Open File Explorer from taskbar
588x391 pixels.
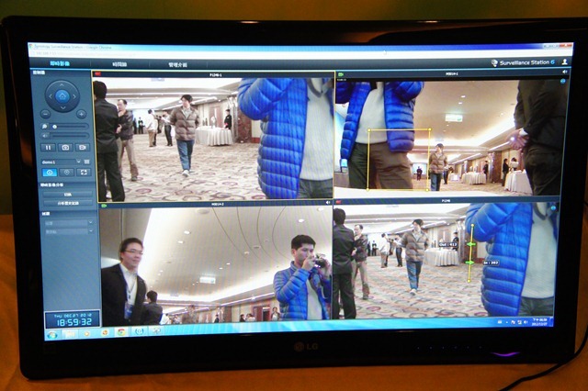click(x=70, y=333)
